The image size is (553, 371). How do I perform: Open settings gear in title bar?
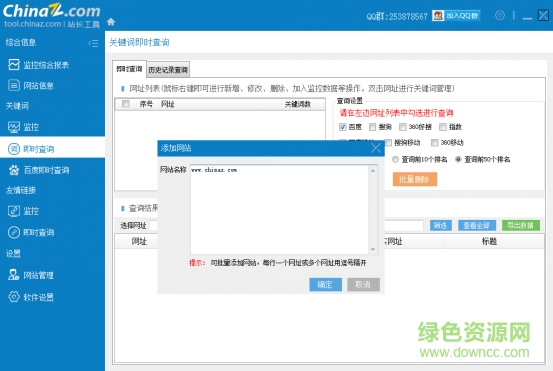click(x=500, y=15)
